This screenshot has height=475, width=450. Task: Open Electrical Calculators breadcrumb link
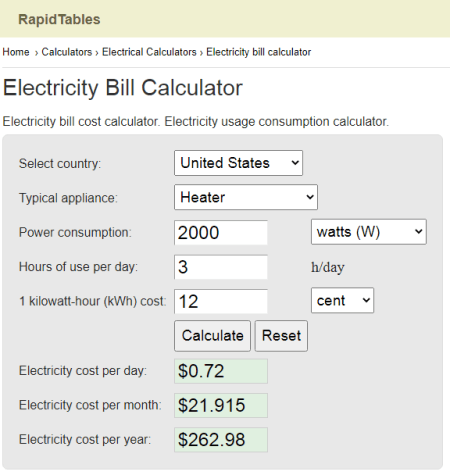point(149,52)
